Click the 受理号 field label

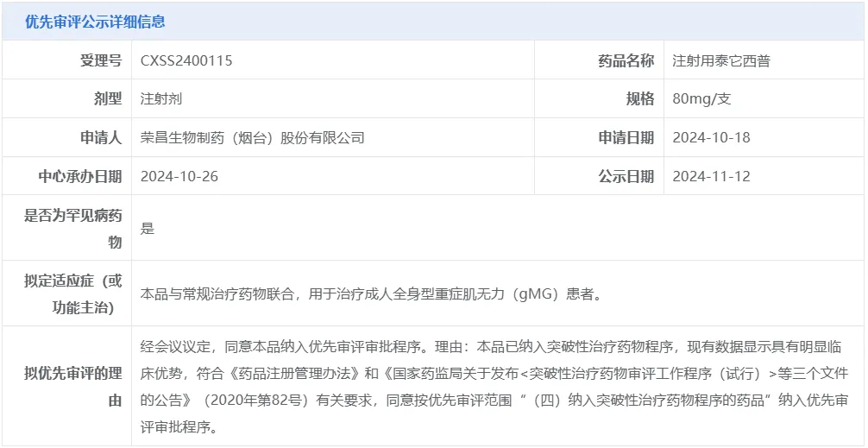101,60
